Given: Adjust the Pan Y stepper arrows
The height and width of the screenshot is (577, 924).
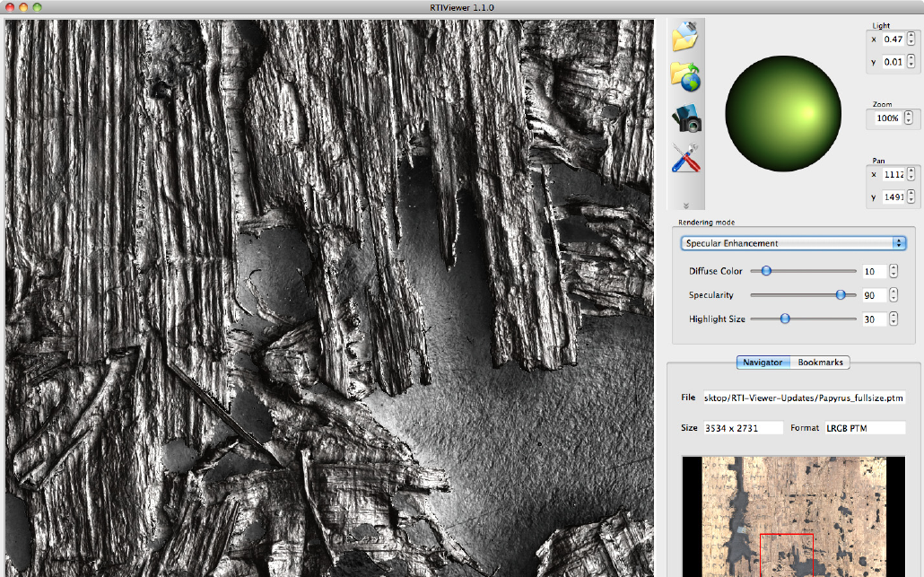Looking at the screenshot, I should (x=911, y=197).
